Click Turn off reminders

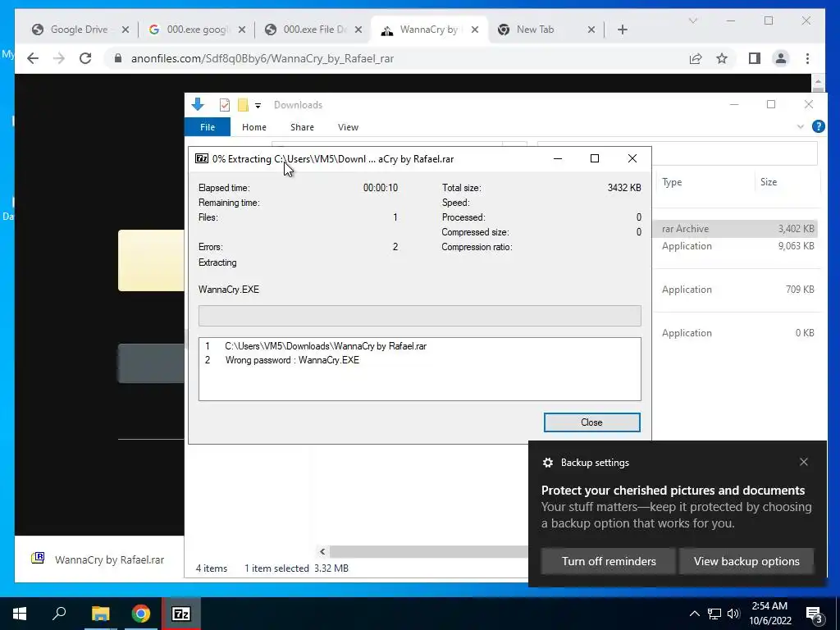click(609, 561)
